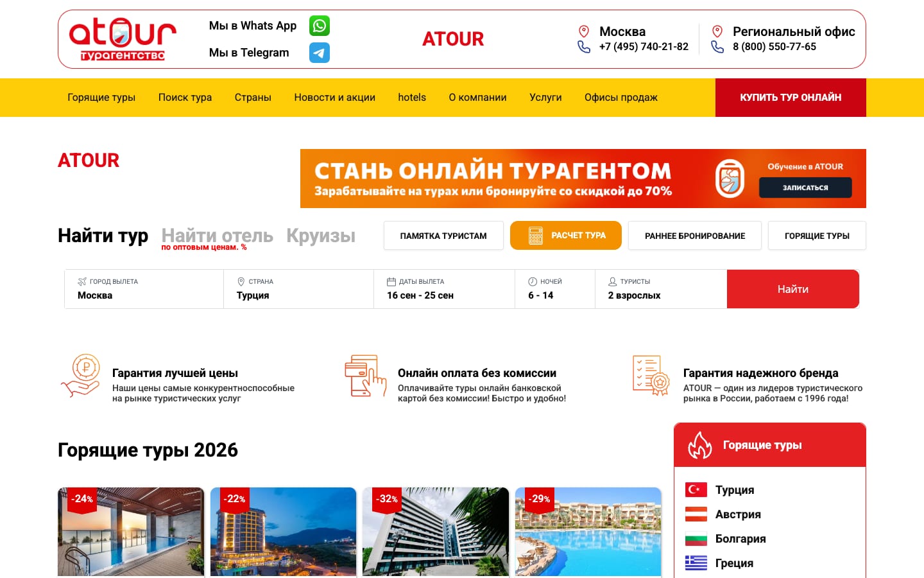Click the Мы в Whats App link text

(x=253, y=26)
